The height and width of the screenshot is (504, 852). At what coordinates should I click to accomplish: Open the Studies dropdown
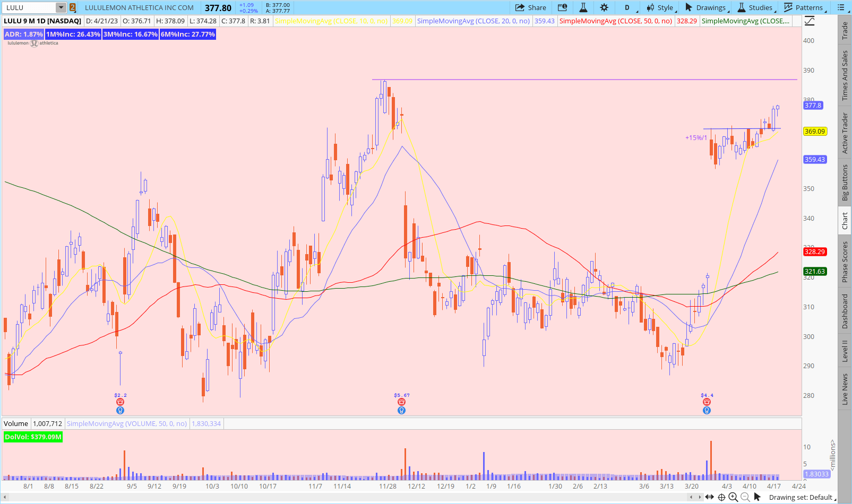[757, 7]
